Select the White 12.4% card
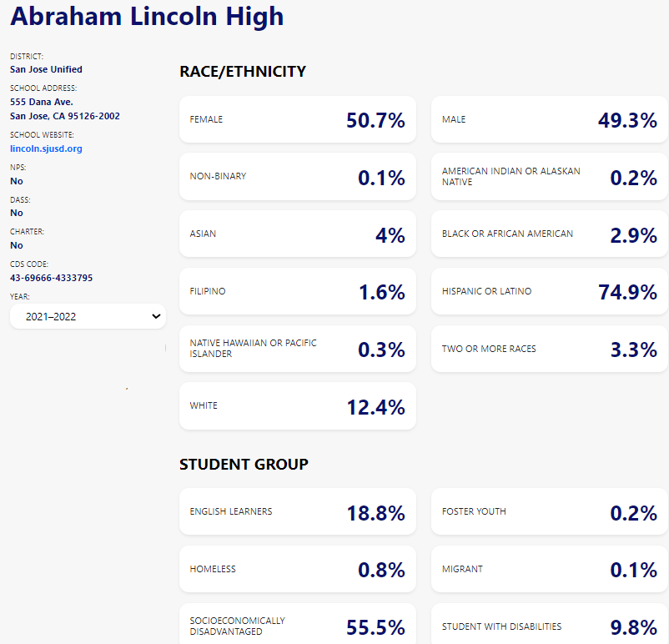Image resolution: width=669 pixels, height=644 pixels. pos(297,406)
